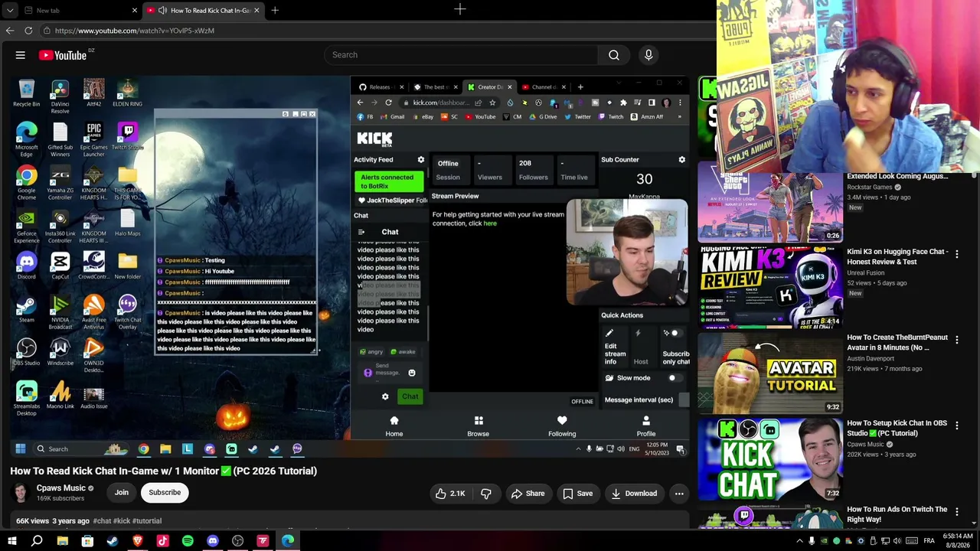Close the New tab browser tab
Image resolution: width=980 pixels, height=551 pixels.
(x=135, y=10)
